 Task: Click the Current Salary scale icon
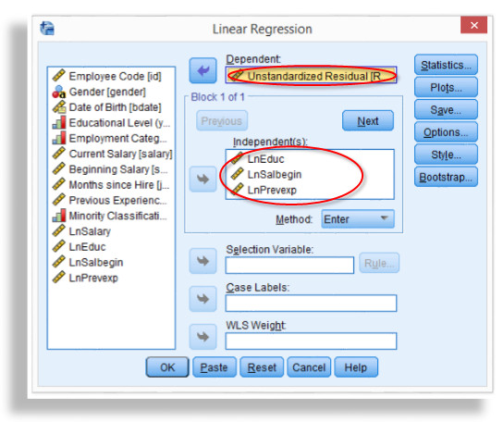tap(59, 154)
